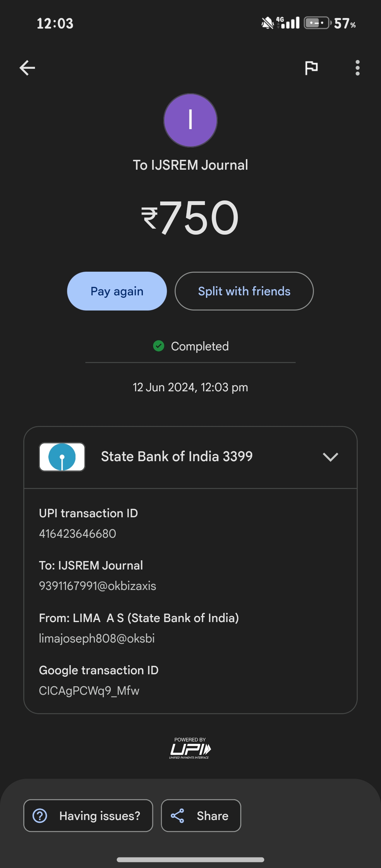Tap the ₹750 amount
381x868 pixels.
tap(190, 218)
